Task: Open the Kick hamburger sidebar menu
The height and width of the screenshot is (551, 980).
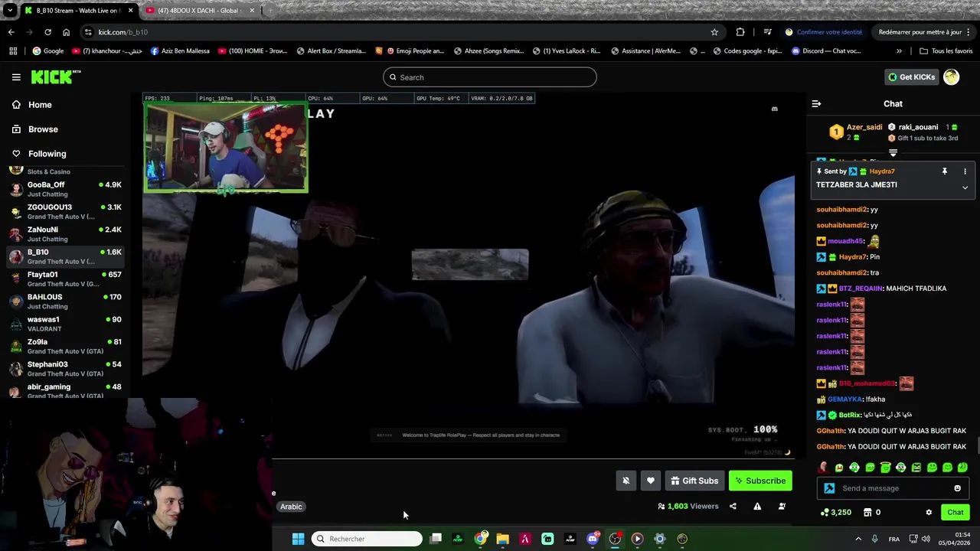Action: point(16,77)
